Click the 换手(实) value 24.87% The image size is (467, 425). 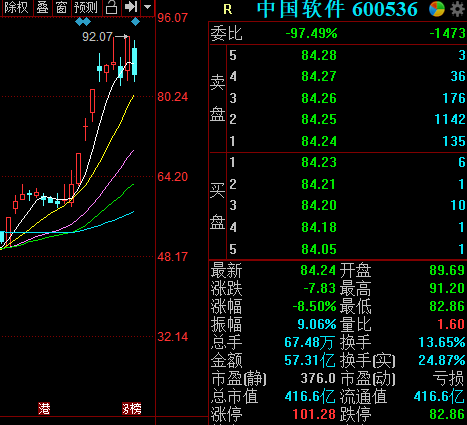[442, 360]
